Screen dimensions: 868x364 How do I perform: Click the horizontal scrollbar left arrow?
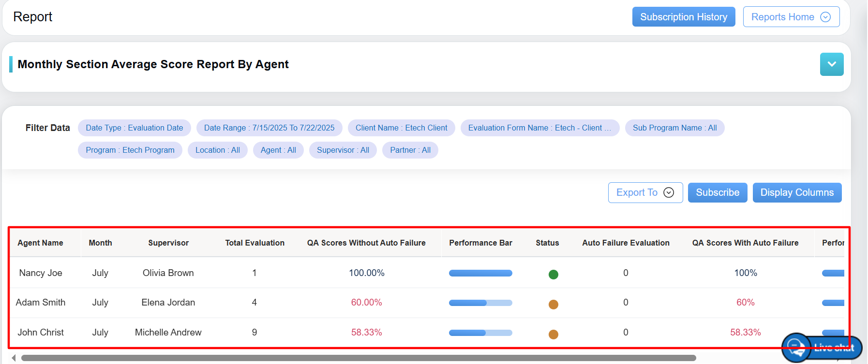pos(14,358)
